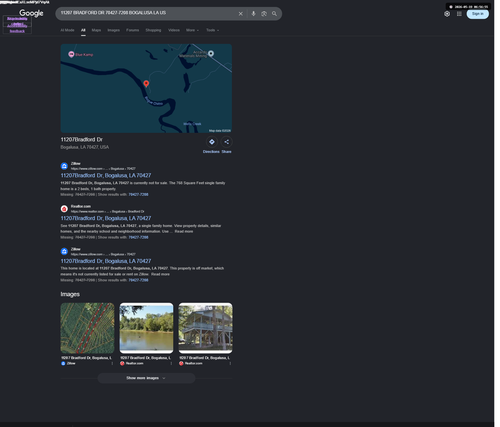500x427 pixels.
Task: Click the Directions icon under the map
Action: 212,142
